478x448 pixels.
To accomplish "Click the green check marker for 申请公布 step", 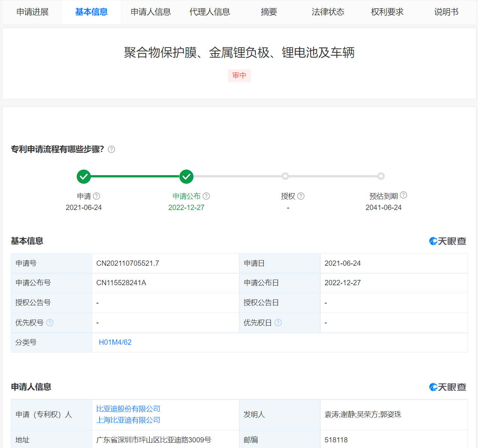I will [186, 176].
